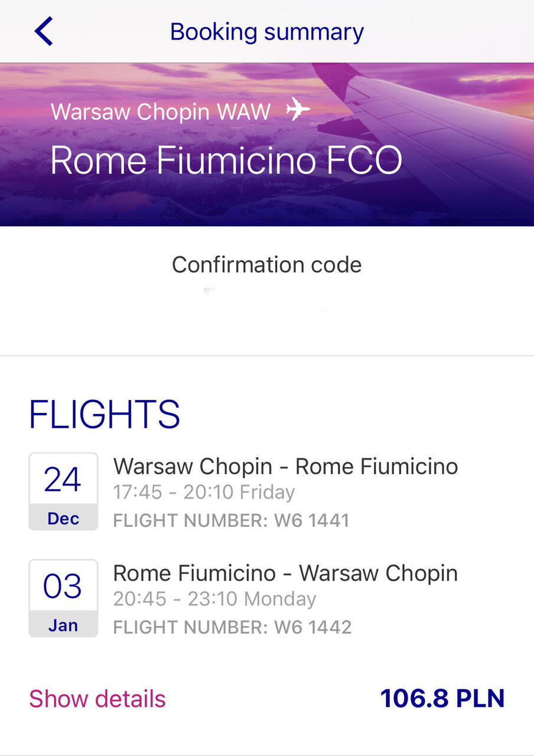Click the 20:45 - 23:10 Monday time
The height and width of the screenshot is (756, 534).
coord(215,599)
